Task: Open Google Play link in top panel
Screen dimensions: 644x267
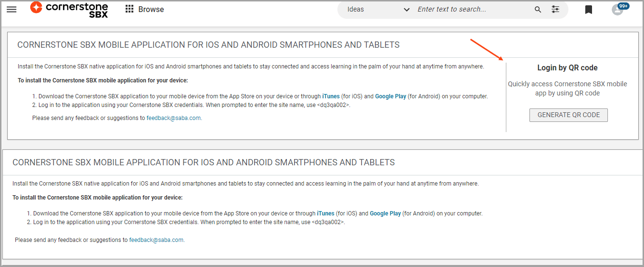Action: click(390, 96)
